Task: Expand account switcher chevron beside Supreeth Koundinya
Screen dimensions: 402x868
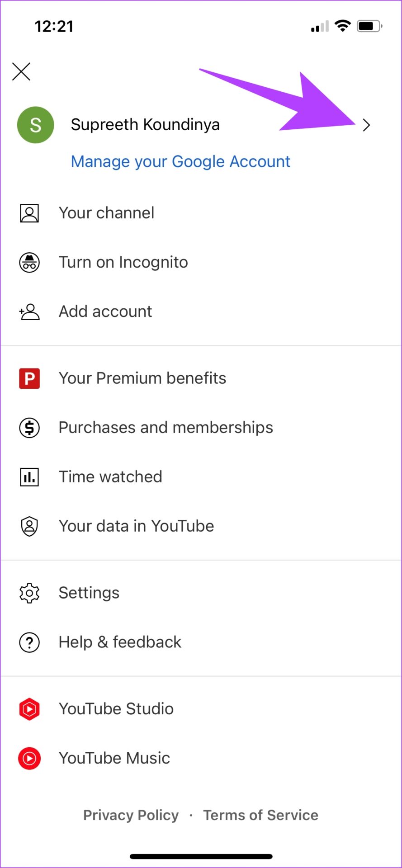Action: click(366, 125)
